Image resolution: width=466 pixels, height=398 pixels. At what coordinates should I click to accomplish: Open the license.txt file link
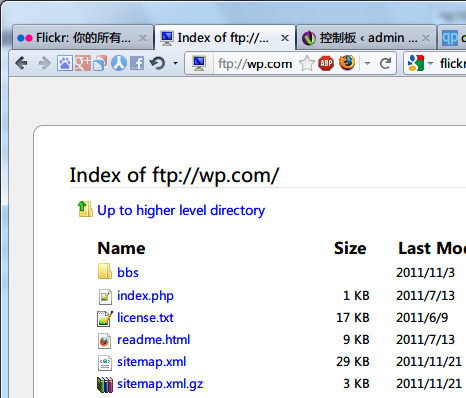(x=145, y=318)
